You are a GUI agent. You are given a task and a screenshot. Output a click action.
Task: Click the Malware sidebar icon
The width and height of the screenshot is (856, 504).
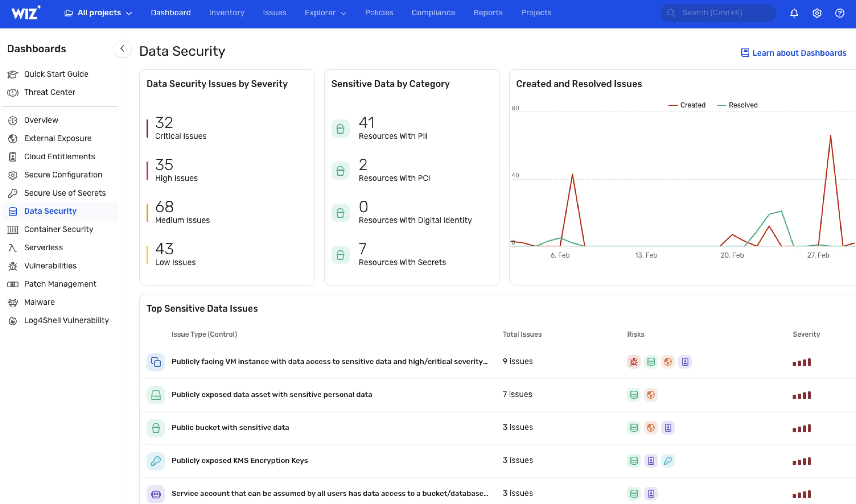[x=12, y=302]
